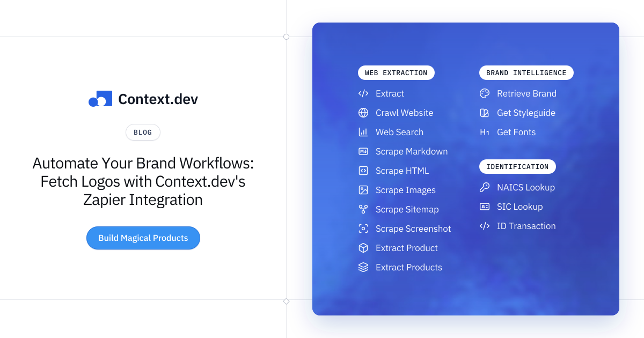Click the globe icon beside Crawl Website

[x=363, y=113]
